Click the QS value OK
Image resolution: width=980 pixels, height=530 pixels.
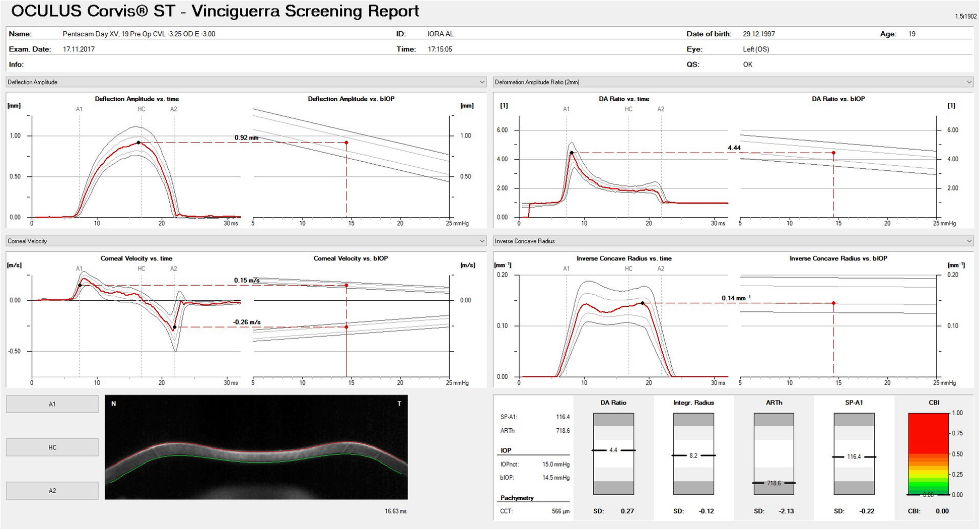tap(748, 64)
